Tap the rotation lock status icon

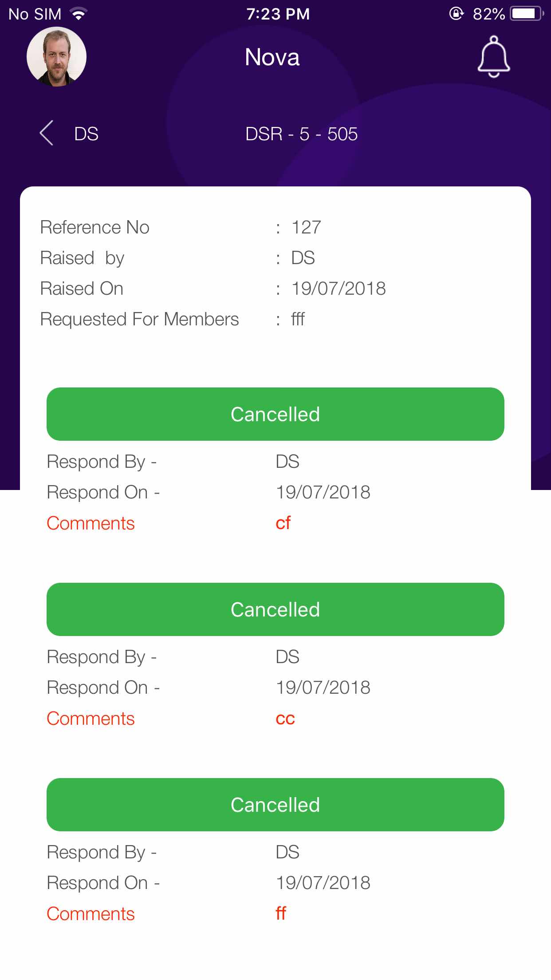coord(456,14)
